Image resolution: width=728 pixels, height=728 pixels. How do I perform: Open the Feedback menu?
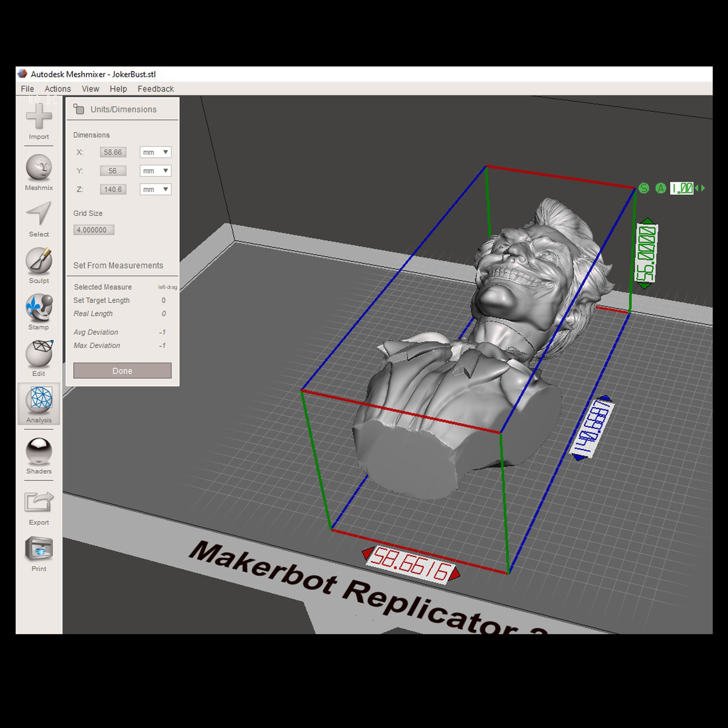(x=156, y=89)
